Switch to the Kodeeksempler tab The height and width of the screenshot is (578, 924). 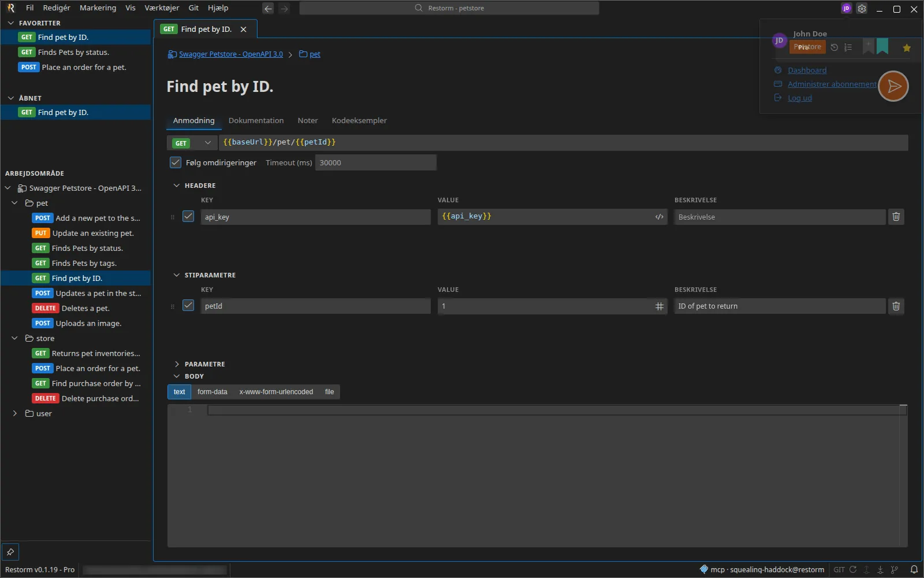(359, 121)
